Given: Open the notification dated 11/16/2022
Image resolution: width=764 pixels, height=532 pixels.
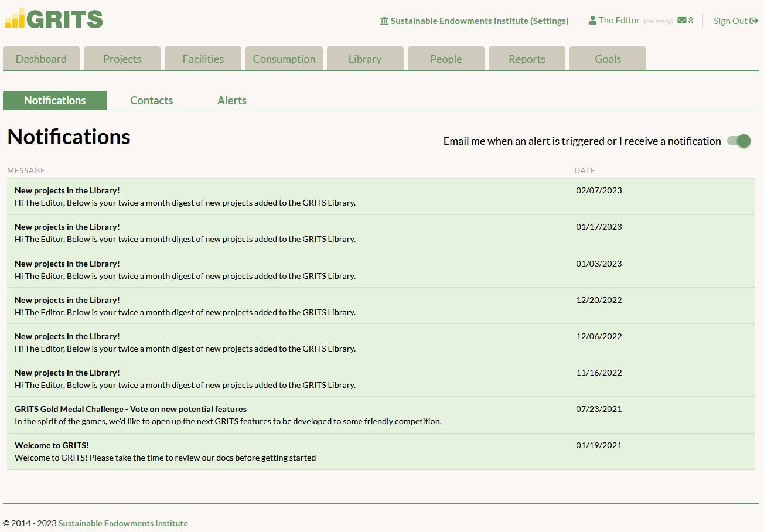Looking at the screenshot, I should (x=381, y=378).
